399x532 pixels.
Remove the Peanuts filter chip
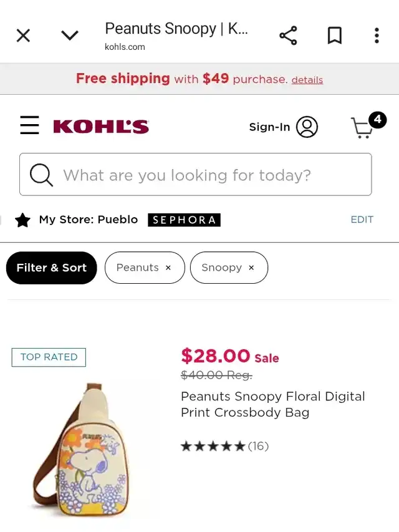168,268
